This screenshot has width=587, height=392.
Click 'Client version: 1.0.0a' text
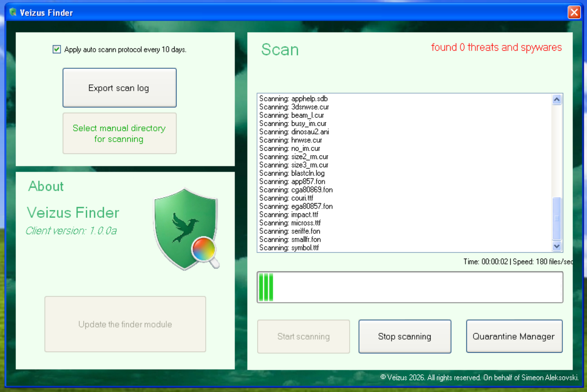71,231
